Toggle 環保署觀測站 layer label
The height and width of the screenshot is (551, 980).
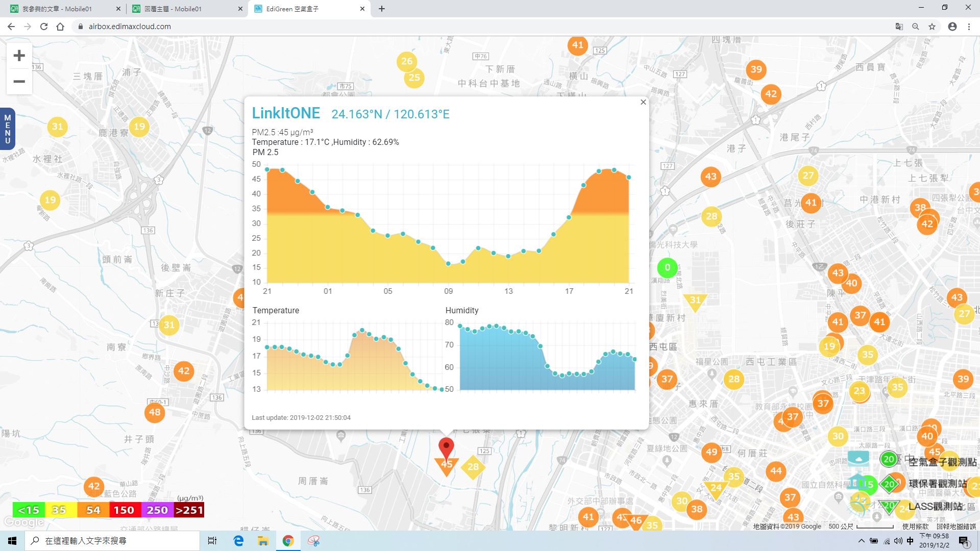point(938,484)
